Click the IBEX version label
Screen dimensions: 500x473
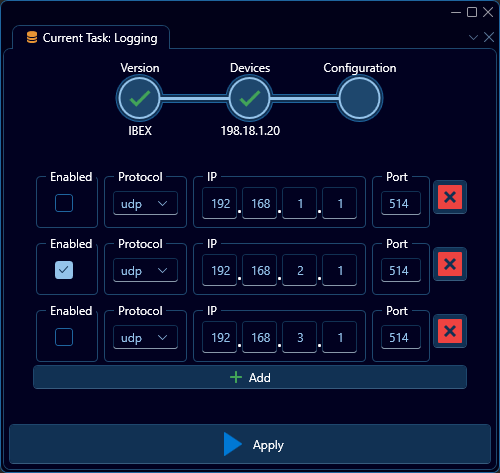point(140,131)
